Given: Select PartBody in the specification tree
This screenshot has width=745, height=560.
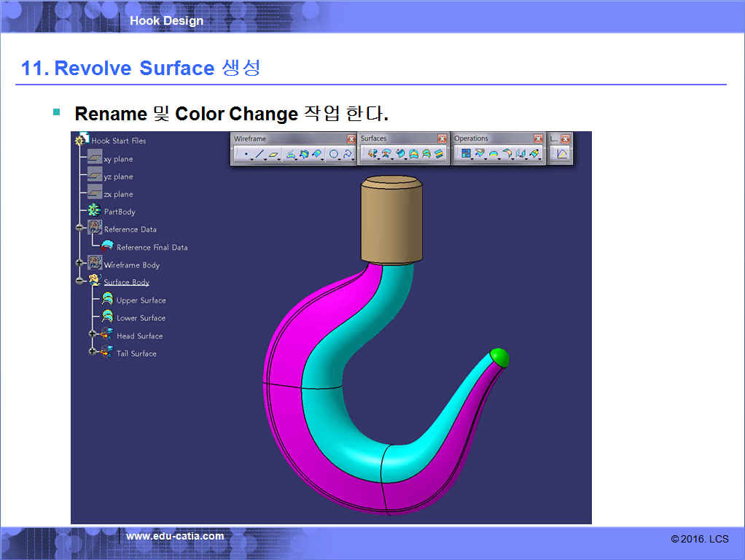Looking at the screenshot, I should tap(119, 212).
